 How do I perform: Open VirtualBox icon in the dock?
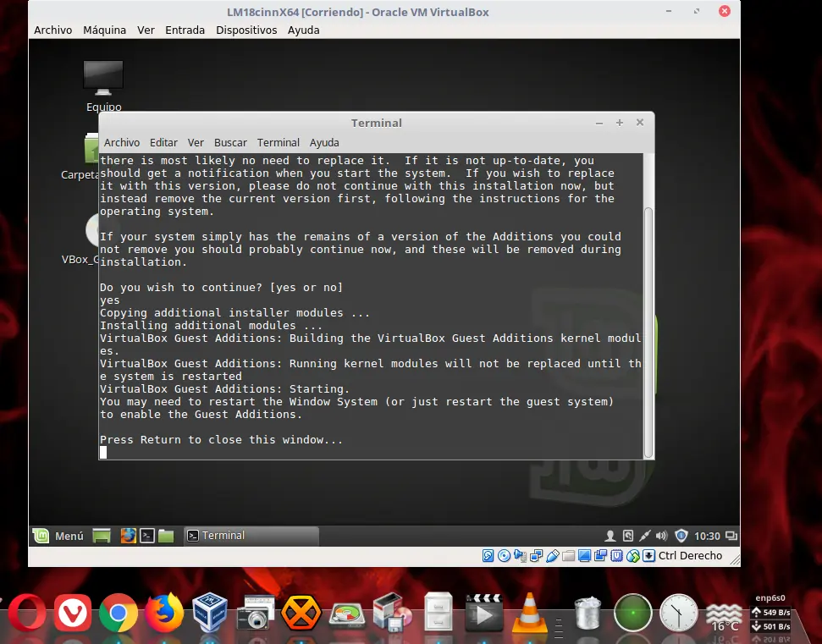click(209, 611)
